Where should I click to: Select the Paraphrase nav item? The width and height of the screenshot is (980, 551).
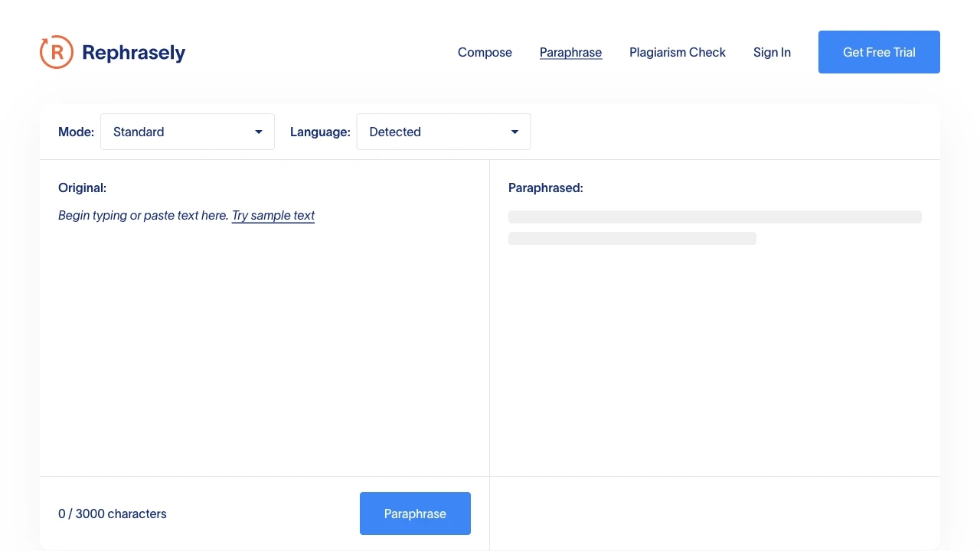click(570, 52)
